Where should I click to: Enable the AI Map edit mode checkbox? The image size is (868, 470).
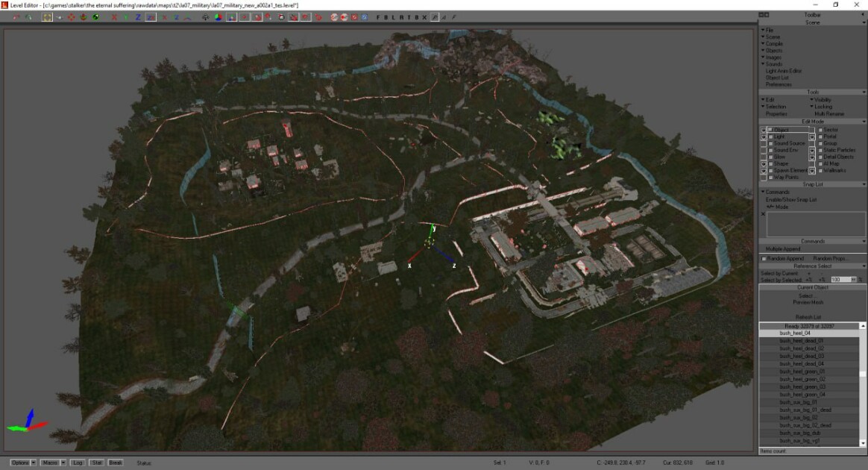(820, 164)
